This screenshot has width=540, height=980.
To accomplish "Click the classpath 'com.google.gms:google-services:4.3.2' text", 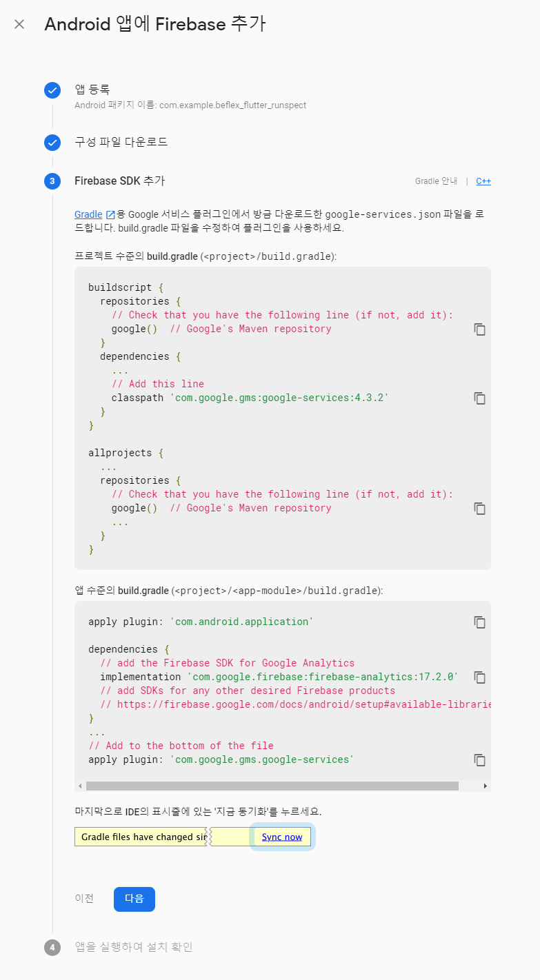I will point(250,398).
